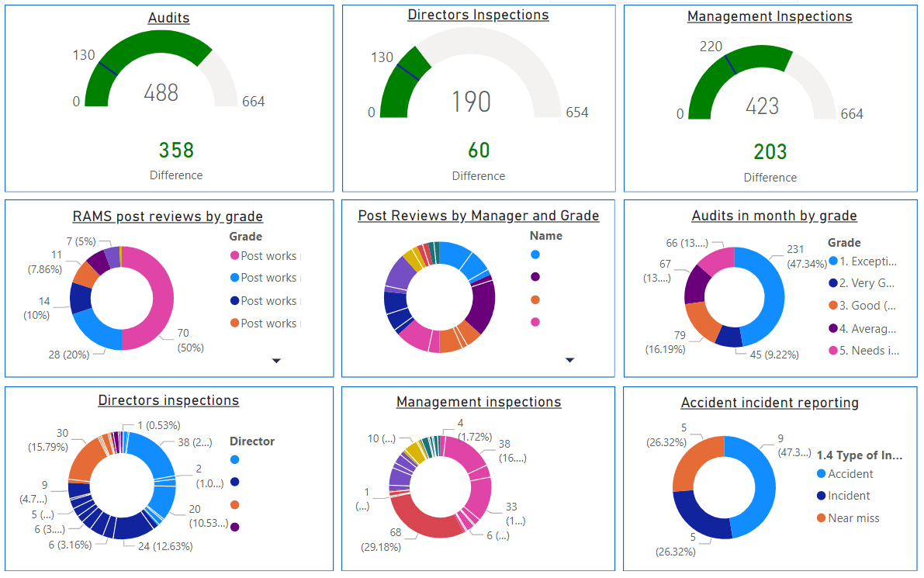Click the 60 Difference value card
The width and height of the screenshot is (924, 578).
click(479, 151)
